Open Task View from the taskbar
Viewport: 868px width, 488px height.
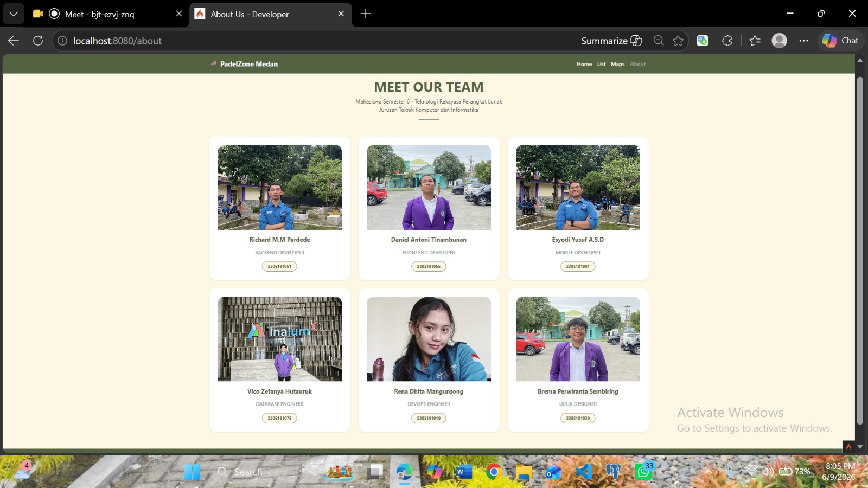[375, 472]
